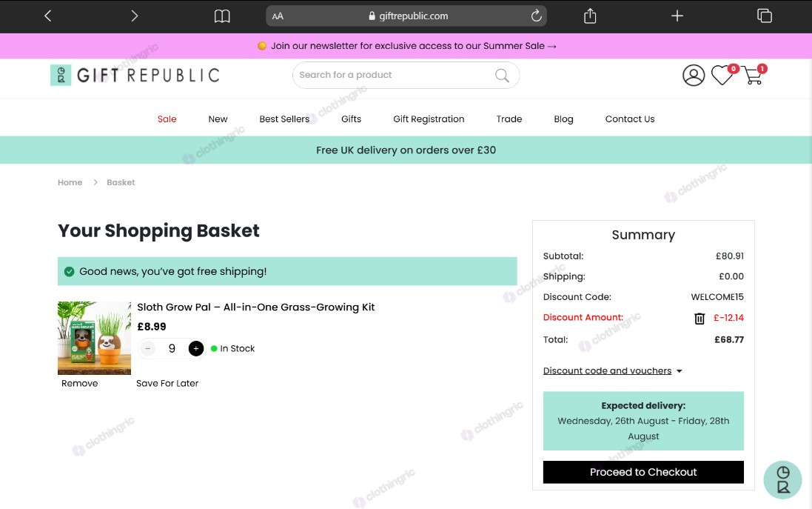The width and height of the screenshot is (812, 509).
Task: Increase sloth kit quantity with plus button
Action: (195, 349)
